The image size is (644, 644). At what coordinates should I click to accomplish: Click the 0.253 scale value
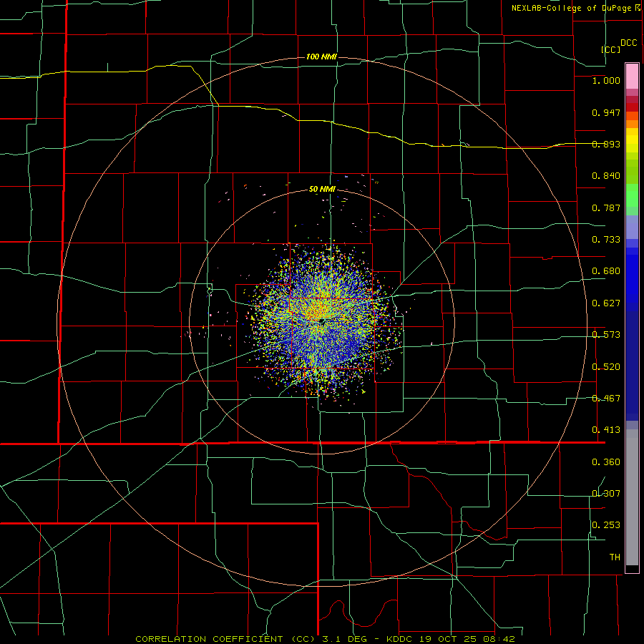click(x=606, y=525)
